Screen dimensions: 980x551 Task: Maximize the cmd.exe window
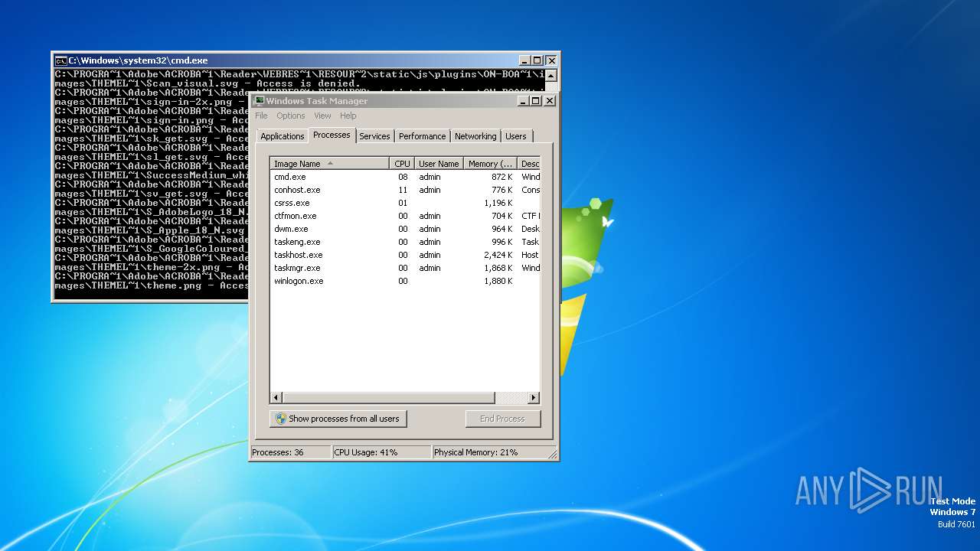[x=536, y=60]
